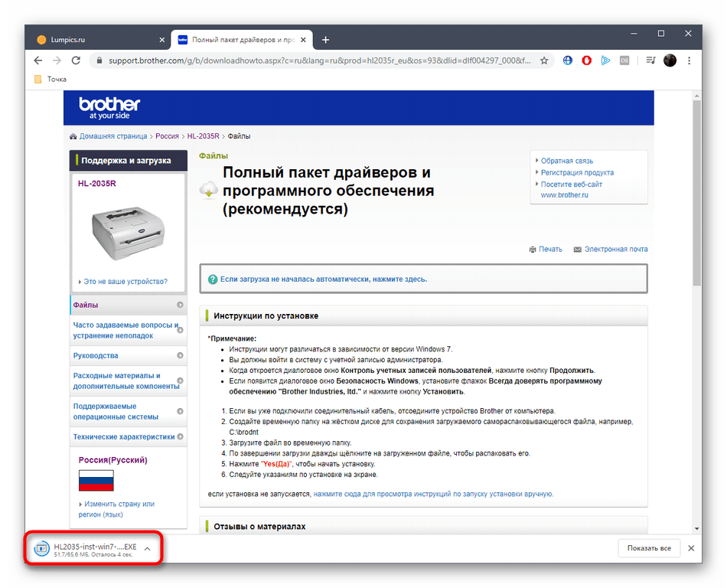Open Технические характеристики sidebar item
This screenshot has height=588, width=727.
(x=128, y=437)
